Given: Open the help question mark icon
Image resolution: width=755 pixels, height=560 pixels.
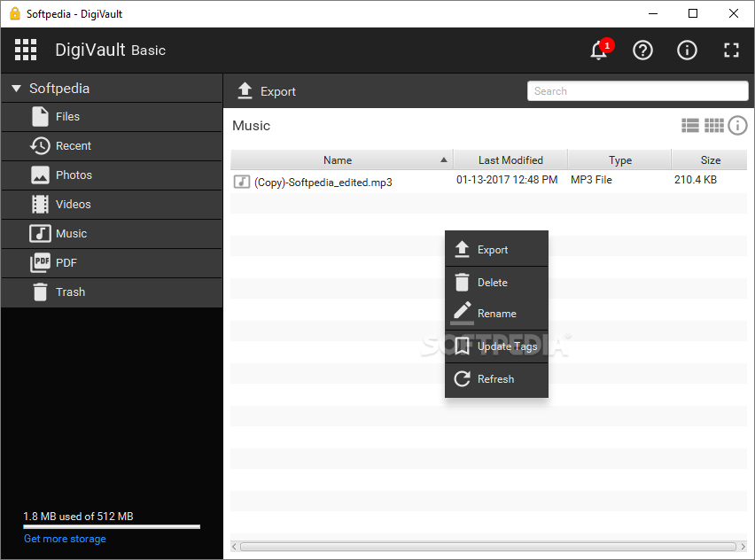Looking at the screenshot, I should coord(642,51).
